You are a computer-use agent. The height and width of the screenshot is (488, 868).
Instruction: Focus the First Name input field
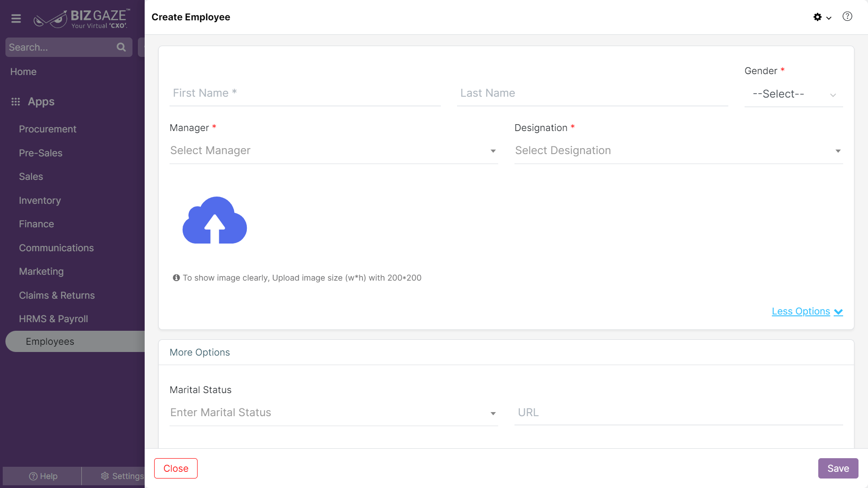pos(305,94)
